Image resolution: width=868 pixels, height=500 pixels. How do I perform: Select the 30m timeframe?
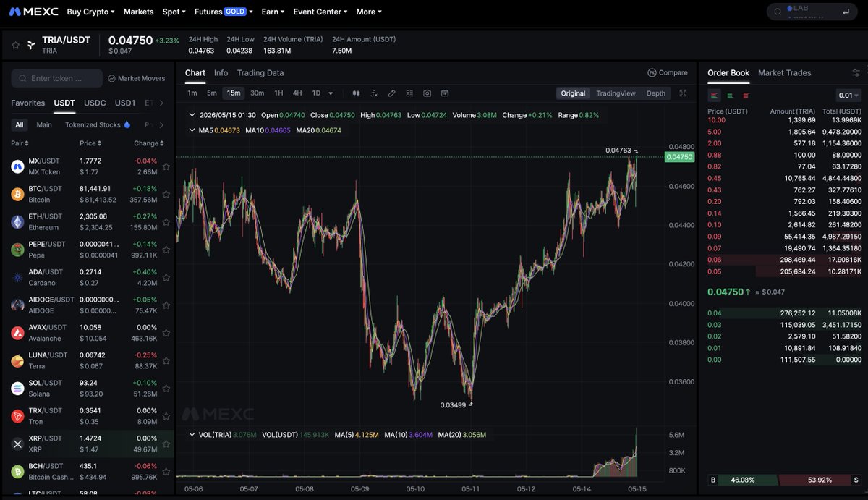(x=257, y=93)
